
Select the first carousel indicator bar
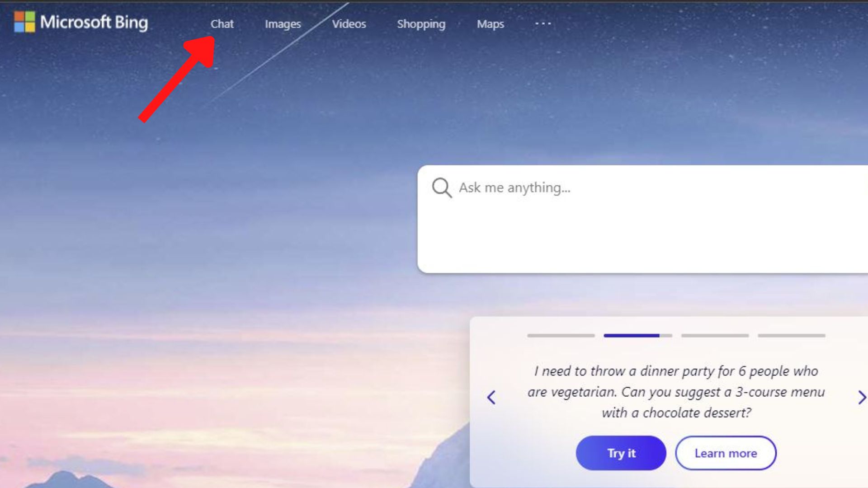tap(561, 335)
